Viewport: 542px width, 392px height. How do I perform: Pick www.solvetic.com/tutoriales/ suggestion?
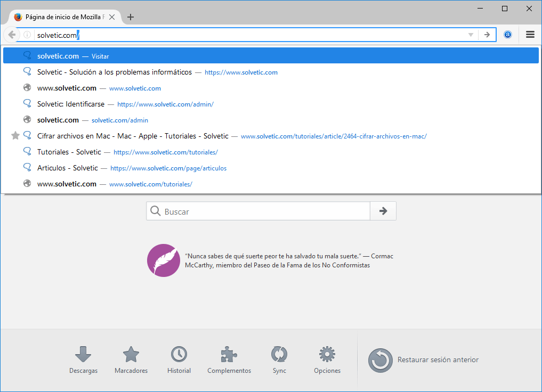(271, 184)
